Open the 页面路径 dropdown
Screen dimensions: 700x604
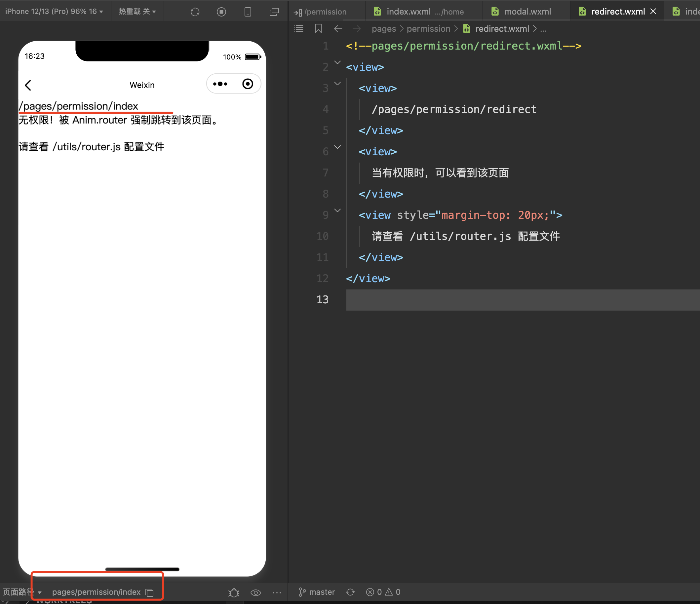click(22, 592)
